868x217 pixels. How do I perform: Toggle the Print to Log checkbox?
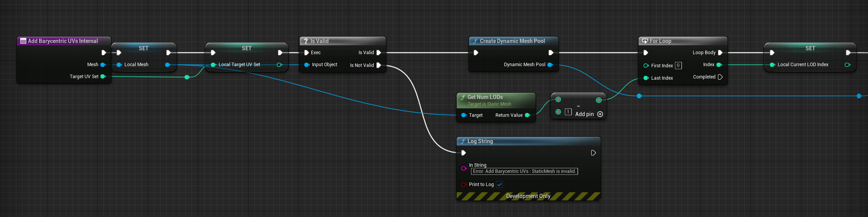499,185
